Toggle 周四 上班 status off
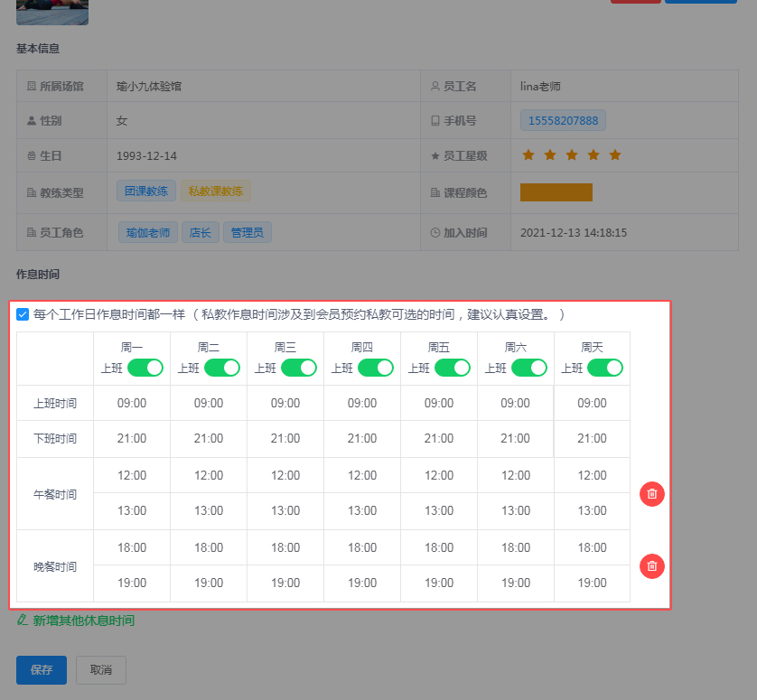Viewport: 757px width, 700px height. 376,368
